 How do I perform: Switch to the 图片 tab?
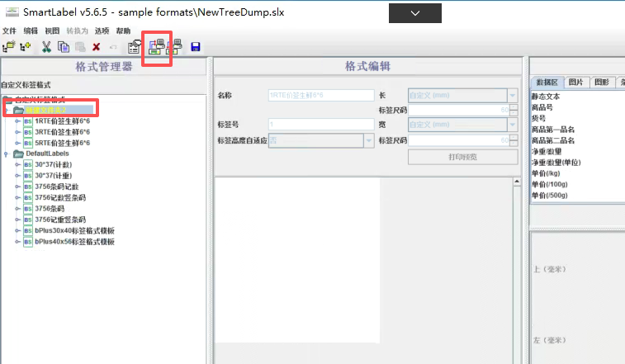(x=575, y=83)
